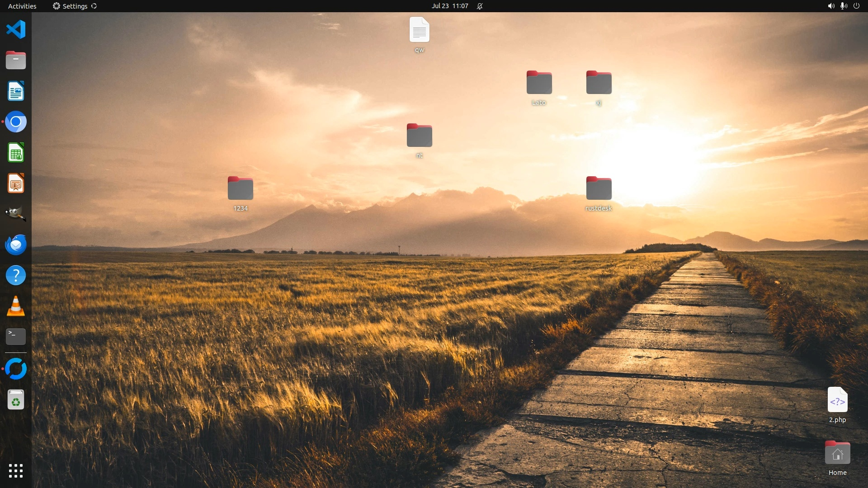This screenshot has width=868, height=488.
Task: Open Thunderbird mail dock icon
Action: [16, 244]
